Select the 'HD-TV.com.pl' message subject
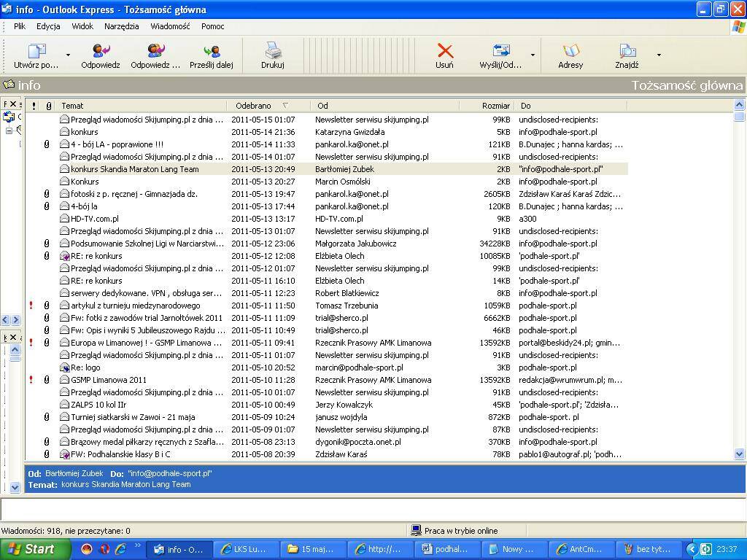 pos(95,219)
